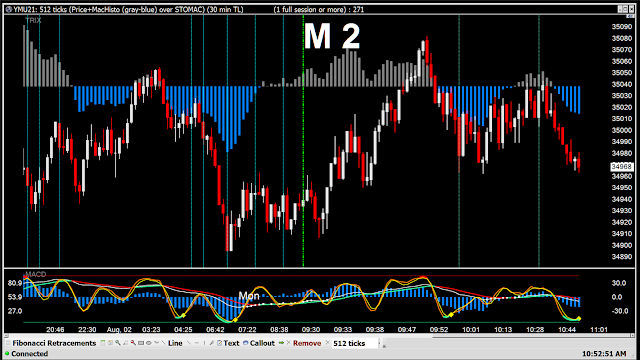The image size is (640, 360).
Task: Click the X icon before Remove
Action: (288, 343)
